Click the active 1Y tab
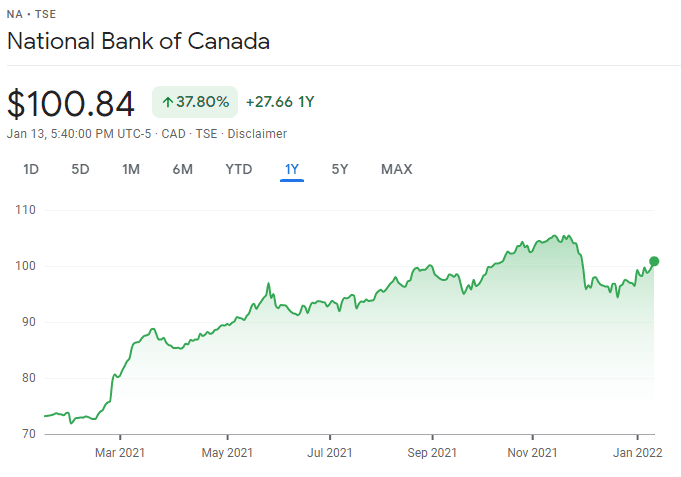Screen dimensions: 681x477 tap(292, 169)
